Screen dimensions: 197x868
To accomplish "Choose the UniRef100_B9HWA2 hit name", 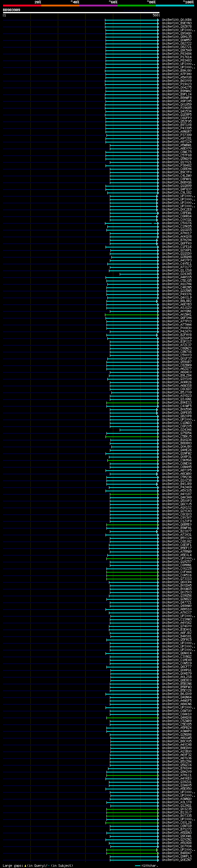I will coord(177,91).
